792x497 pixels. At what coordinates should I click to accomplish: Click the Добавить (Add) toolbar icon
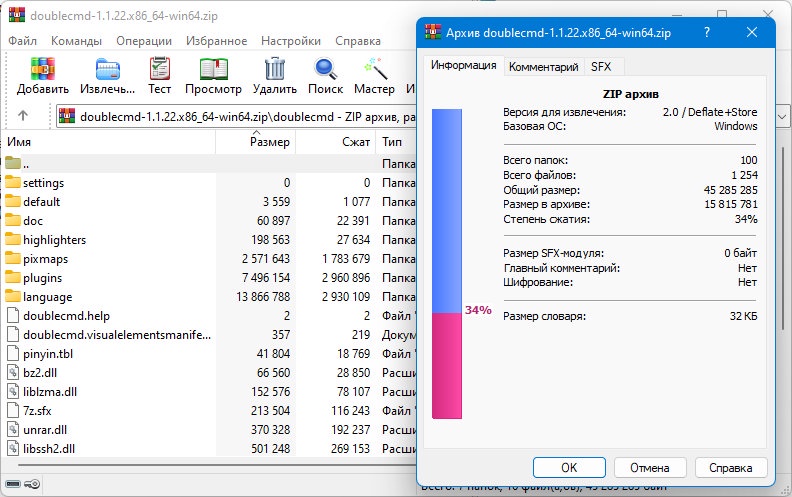click(42, 69)
